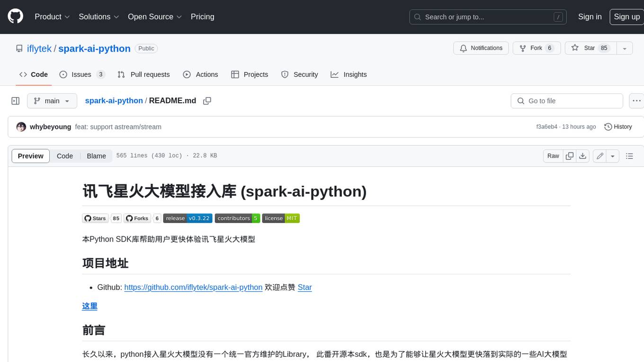644x362 pixels.
Task: Click the Notifications bell button
Action: (481, 48)
